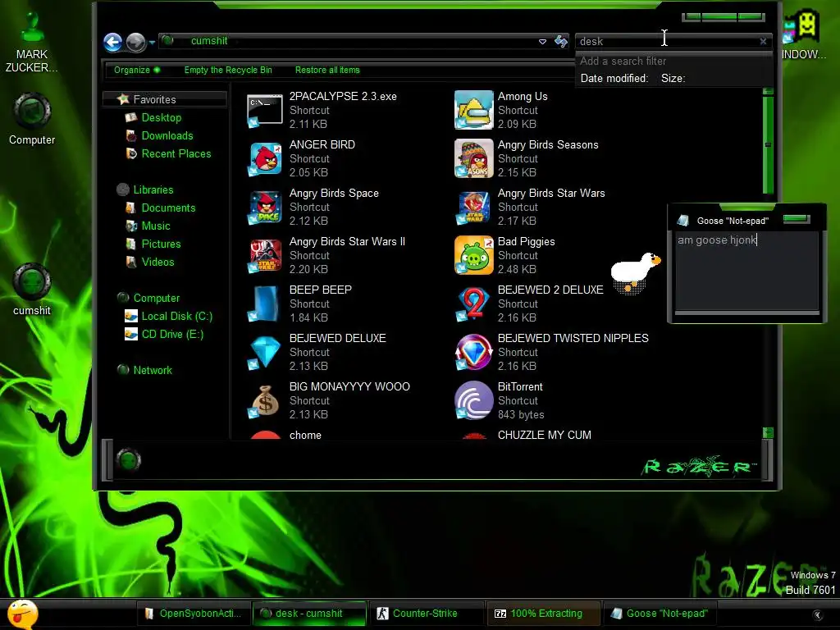This screenshot has height=630, width=840.
Task: Open Downloads in Favorites
Action: coord(167,135)
